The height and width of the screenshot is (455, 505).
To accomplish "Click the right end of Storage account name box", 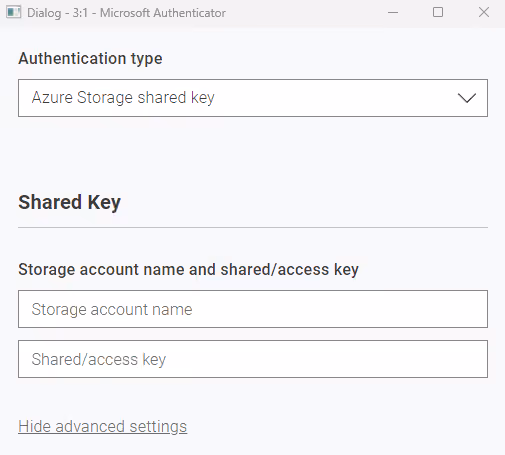I will pyautogui.click(x=467, y=309).
